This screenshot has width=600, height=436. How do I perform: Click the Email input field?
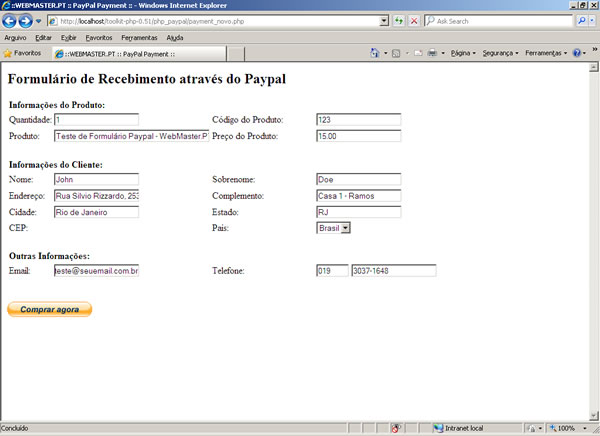96,271
